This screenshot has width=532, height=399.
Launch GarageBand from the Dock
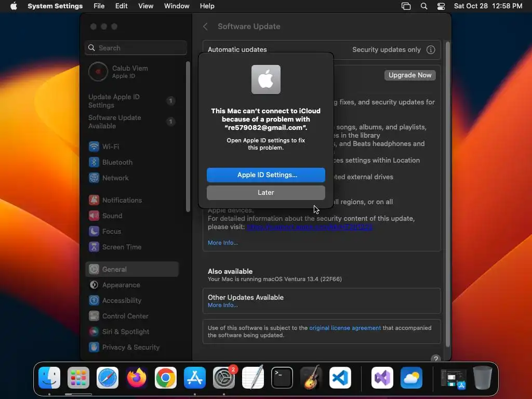tap(311, 378)
